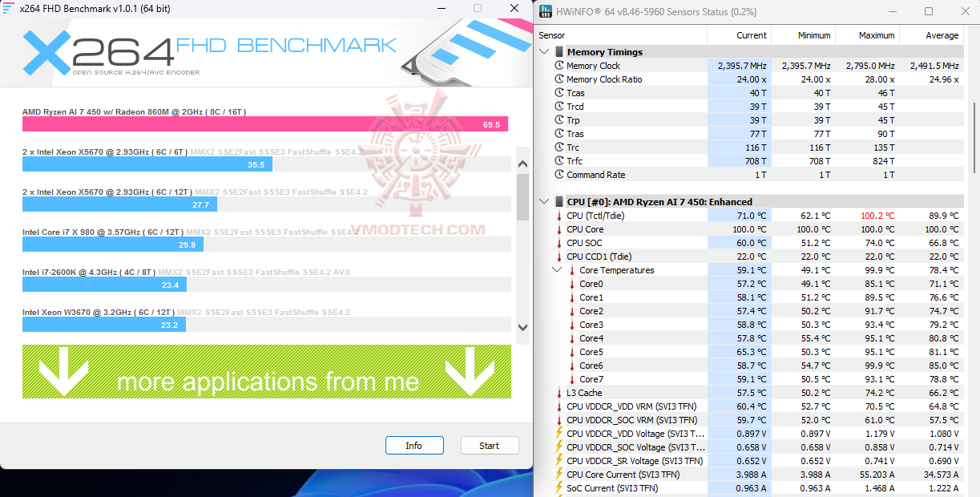
Task: Click the clock icon beside Tras
Action: 559,134
